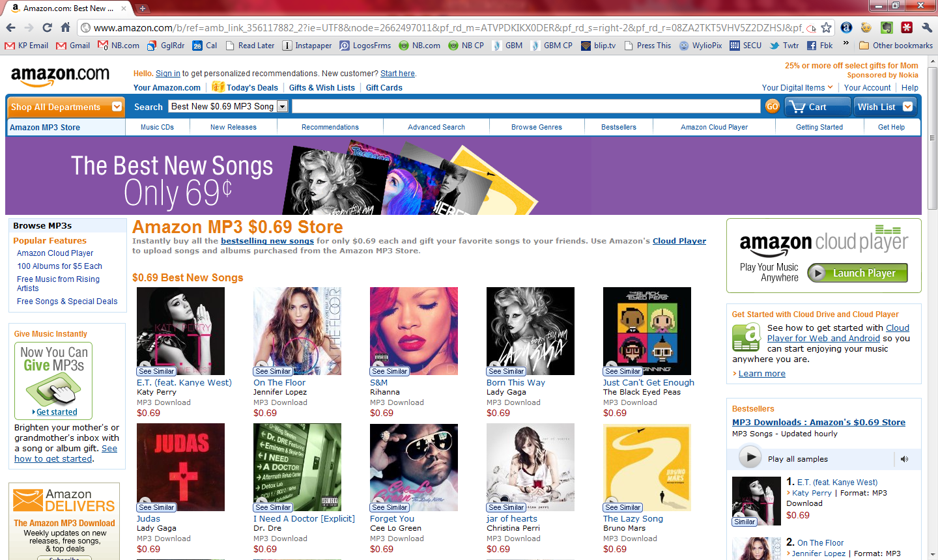
Task: Reload the page with the refresh icon
Action: pyautogui.click(x=47, y=27)
